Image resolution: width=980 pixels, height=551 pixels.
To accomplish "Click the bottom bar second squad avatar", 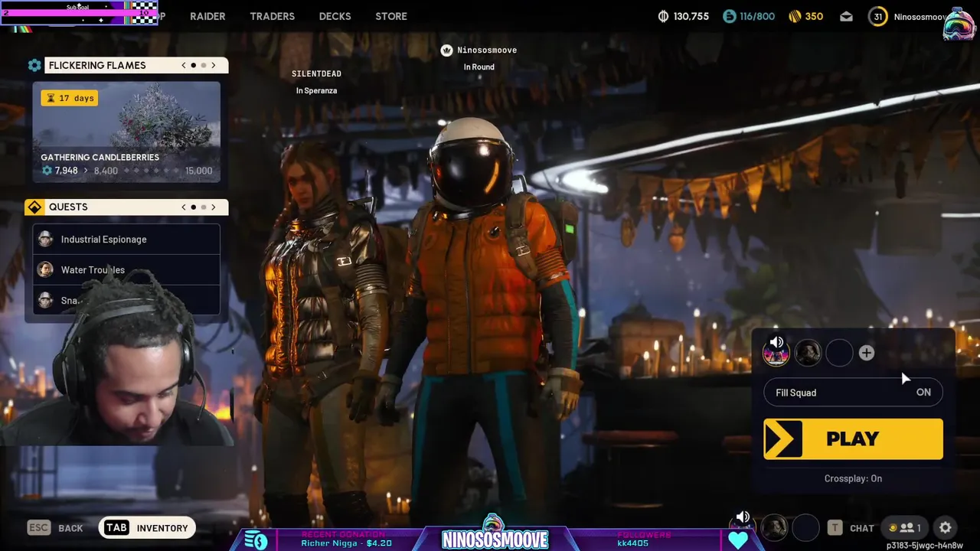I will (775, 527).
